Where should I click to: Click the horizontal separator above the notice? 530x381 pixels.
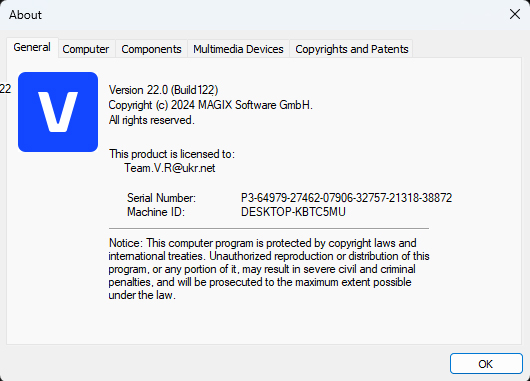tap(269, 229)
